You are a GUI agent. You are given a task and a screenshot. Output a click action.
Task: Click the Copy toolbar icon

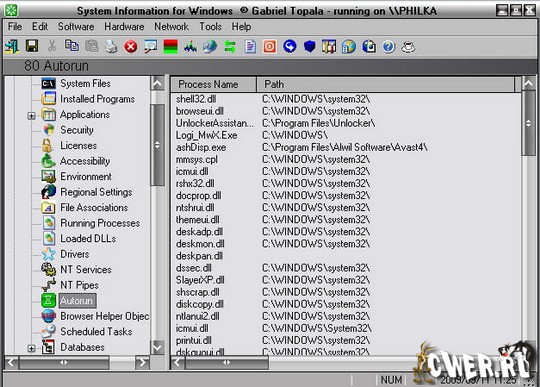72,46
